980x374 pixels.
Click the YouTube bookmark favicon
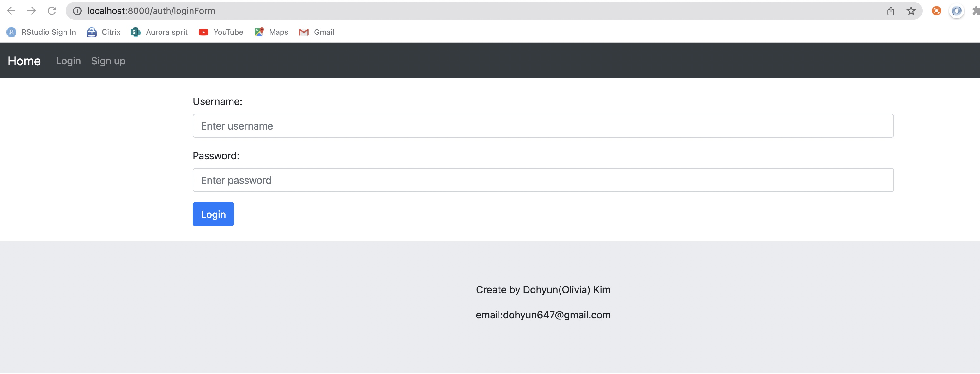coord(203,32)
